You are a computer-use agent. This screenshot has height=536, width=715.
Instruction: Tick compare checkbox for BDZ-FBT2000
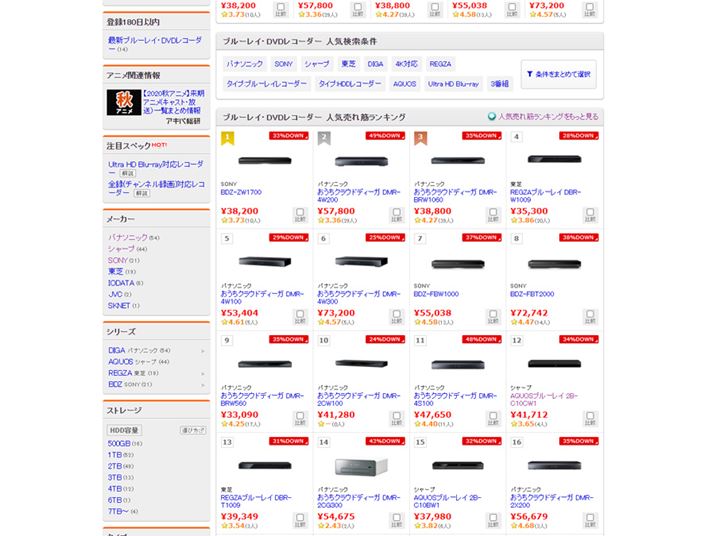590,316
